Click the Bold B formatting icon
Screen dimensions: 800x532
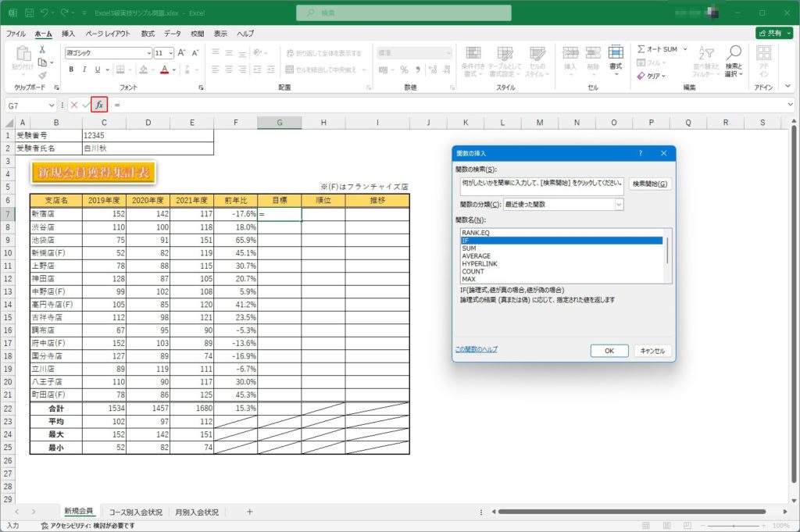(x=71, y=69)
